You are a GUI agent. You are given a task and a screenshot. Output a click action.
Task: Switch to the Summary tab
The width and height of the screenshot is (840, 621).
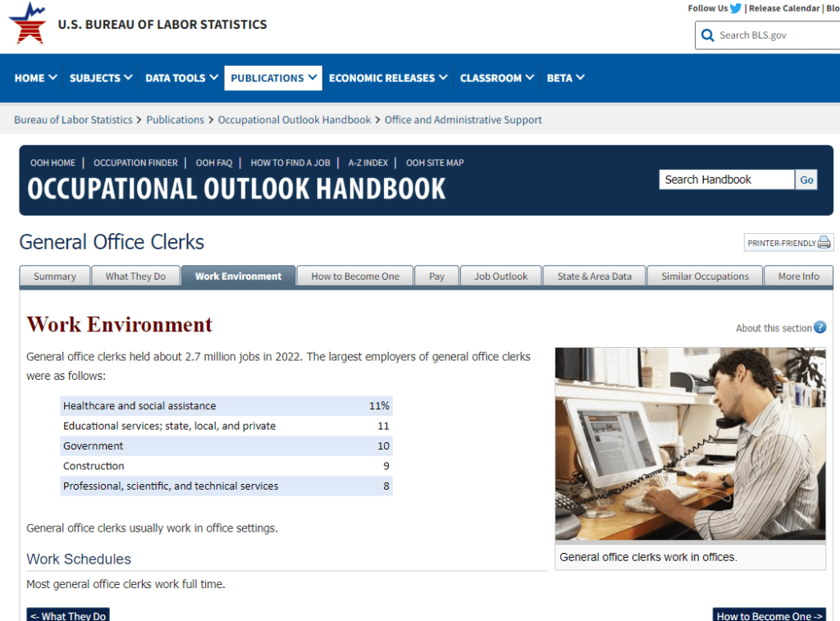coord(55,276)
